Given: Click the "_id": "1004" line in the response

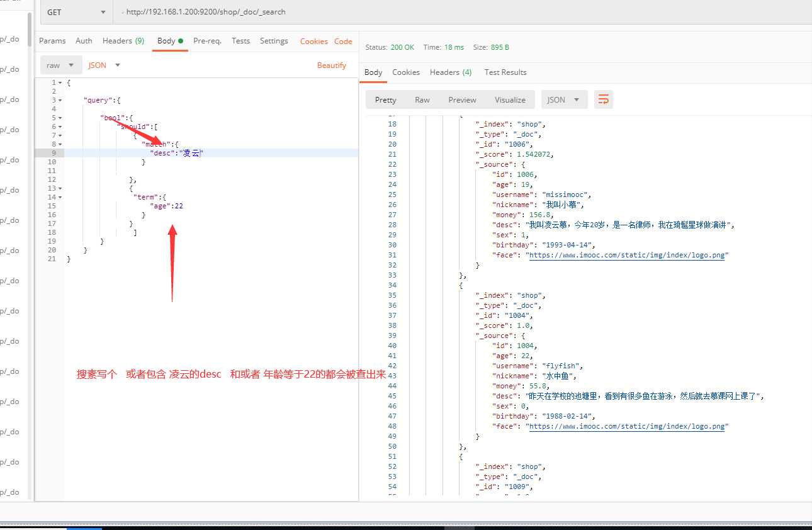Looking at the screenshot, I should [x=504, y=315].
